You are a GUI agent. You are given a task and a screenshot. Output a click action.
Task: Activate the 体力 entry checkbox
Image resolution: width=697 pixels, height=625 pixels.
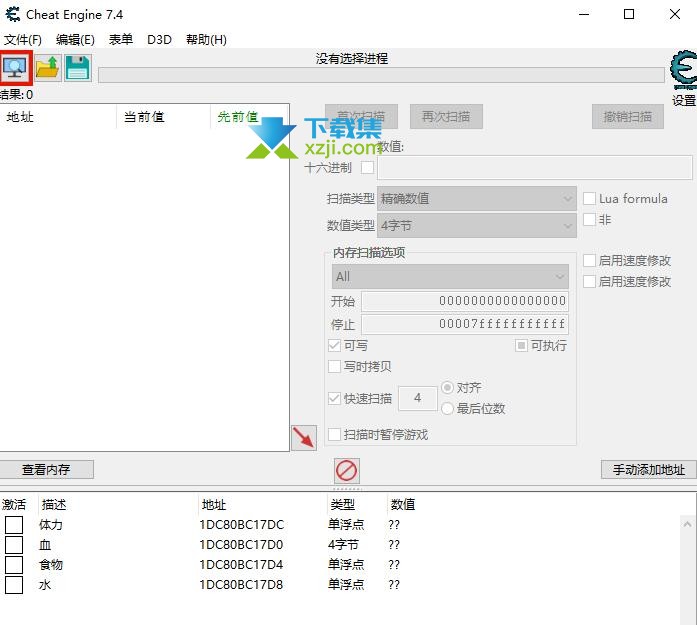click(14, 525)
